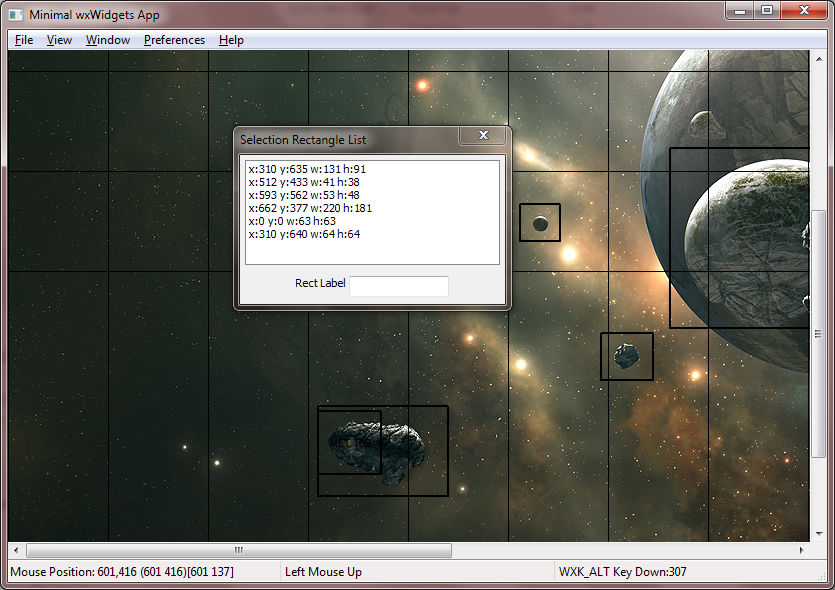Screen dimensions: 835x590
Task: Open the View menu
Action: click(x=59, y=40)
